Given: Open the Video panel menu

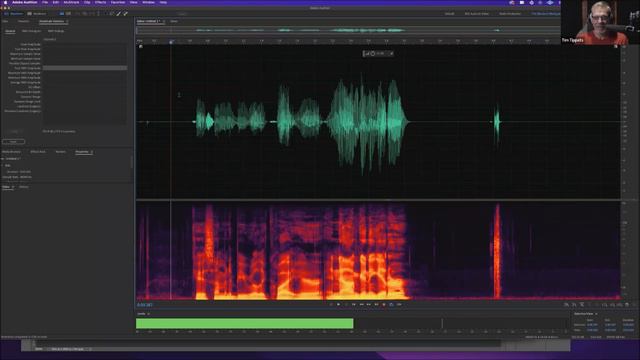Looking at the screenshot, I should [13, 187].
